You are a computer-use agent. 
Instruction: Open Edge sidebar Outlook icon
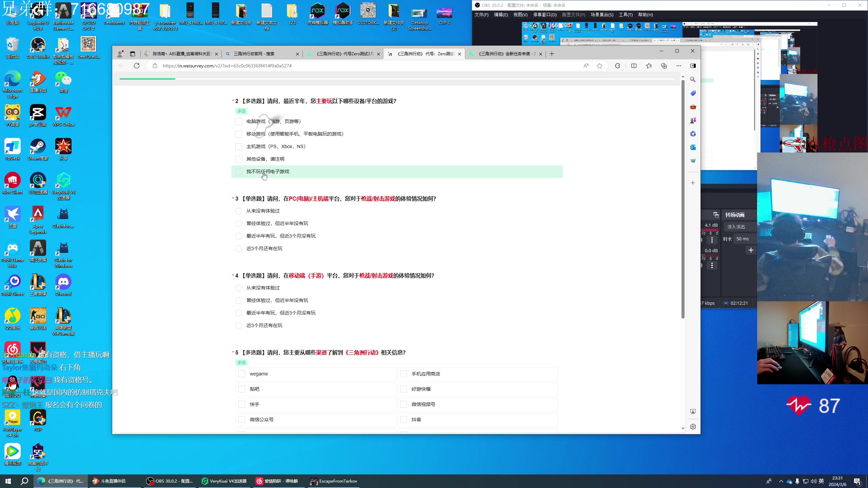point(693,147)
